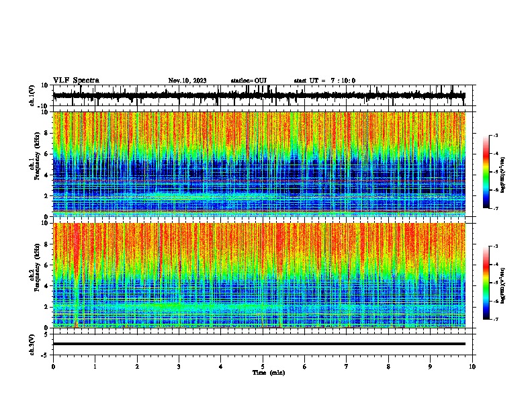Click the 'ch.3(V)' axis label
The width and height of the screenshot is (532, 411).
click(32, 345)
